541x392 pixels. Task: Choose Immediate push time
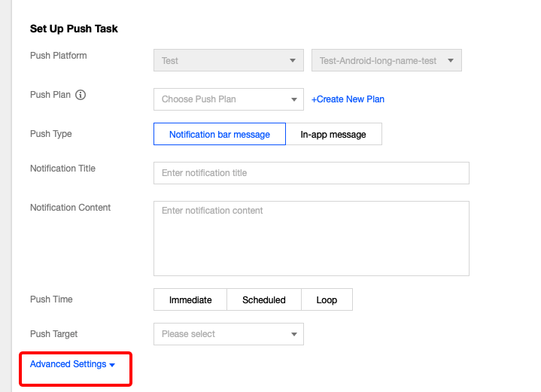[190, 300]
